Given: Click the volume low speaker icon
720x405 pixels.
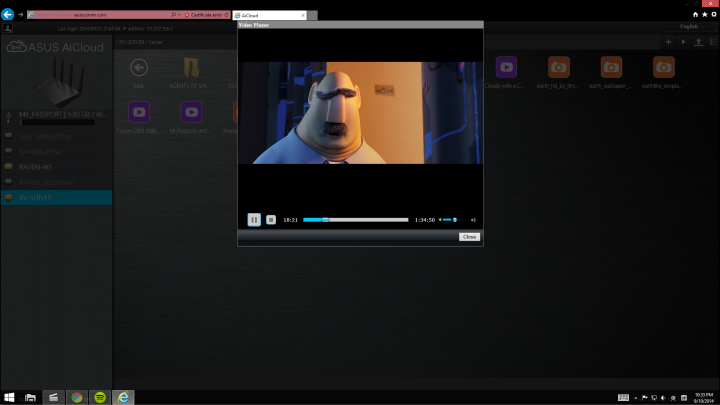Looking at the screenshot, I should click(440, 220).
